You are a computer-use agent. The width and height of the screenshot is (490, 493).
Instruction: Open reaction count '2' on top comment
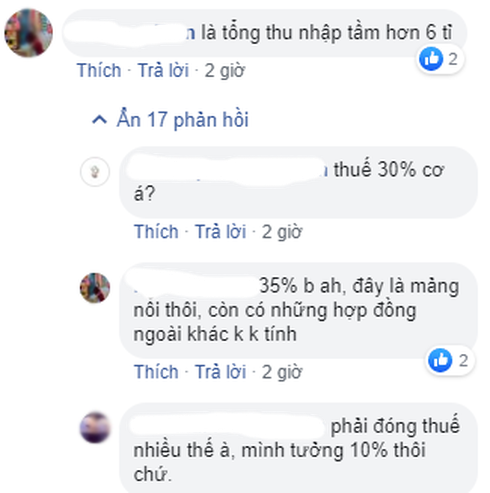coord(453,59)
